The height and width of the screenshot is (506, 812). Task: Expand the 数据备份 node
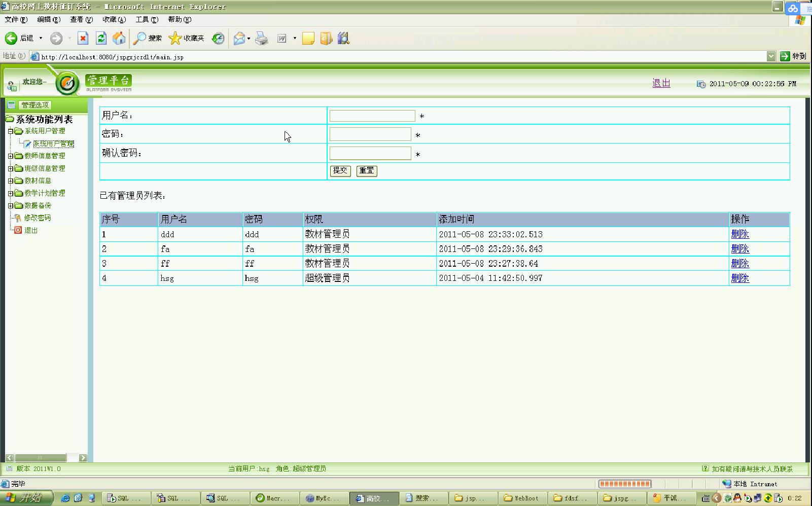(x=10, y=205)
